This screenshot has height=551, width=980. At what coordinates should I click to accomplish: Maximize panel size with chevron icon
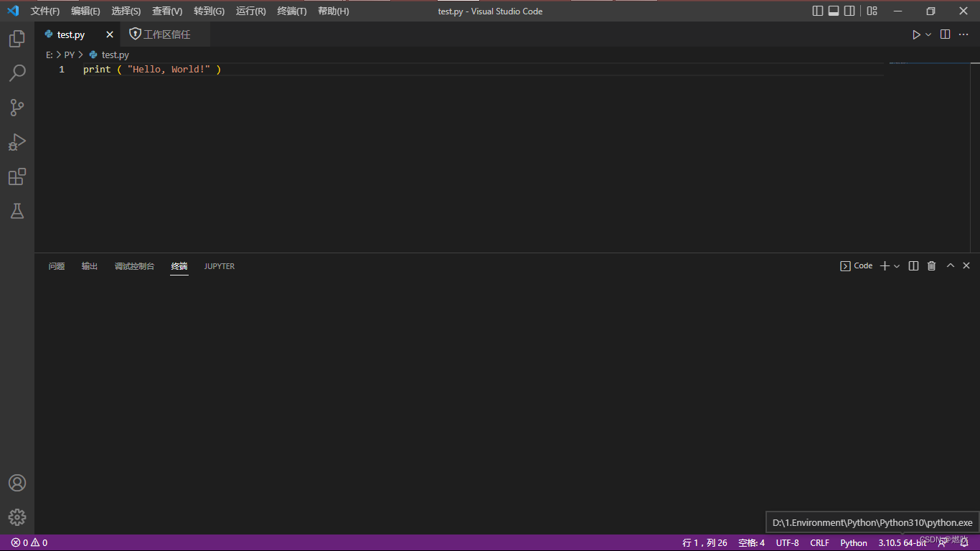950,265
